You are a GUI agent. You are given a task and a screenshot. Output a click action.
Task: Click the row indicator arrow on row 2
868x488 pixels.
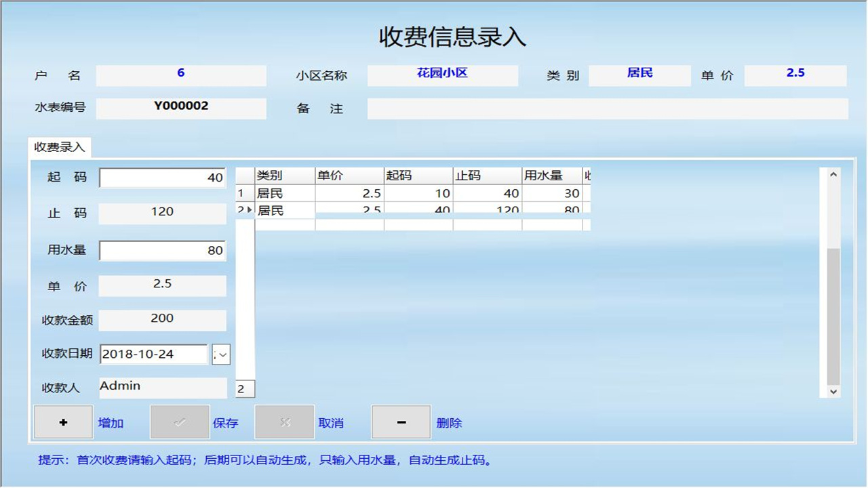(x=250, y=211)
